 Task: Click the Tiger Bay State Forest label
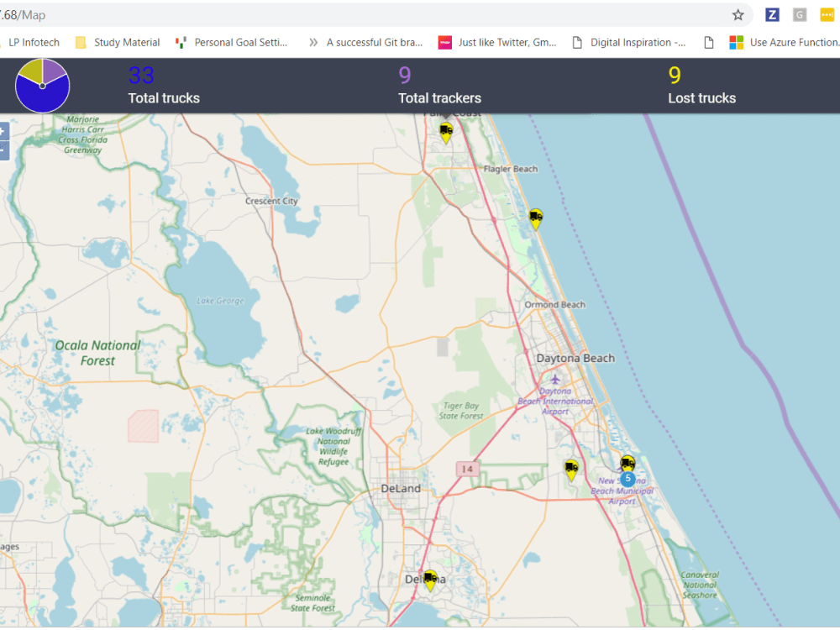click(x=461, y=411)
